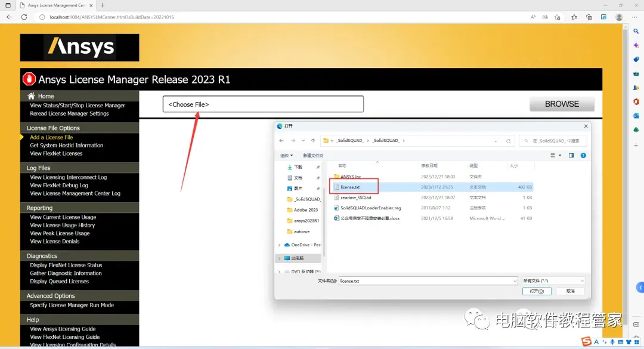644x349 pixels.
Task: Open the recent locations dropdown arrow
Action: pyautogui.click(x=303, y=141)
